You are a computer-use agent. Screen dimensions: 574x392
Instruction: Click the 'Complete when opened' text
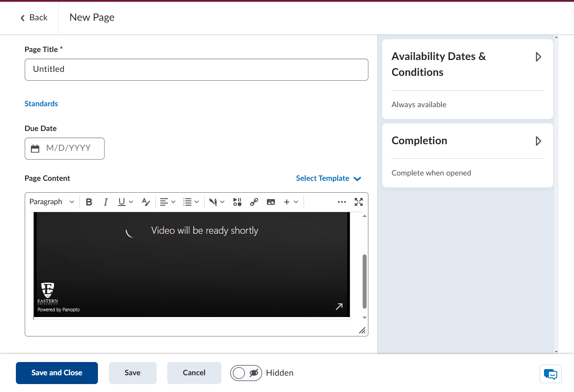pyautogui.click(x=431, y=173)
